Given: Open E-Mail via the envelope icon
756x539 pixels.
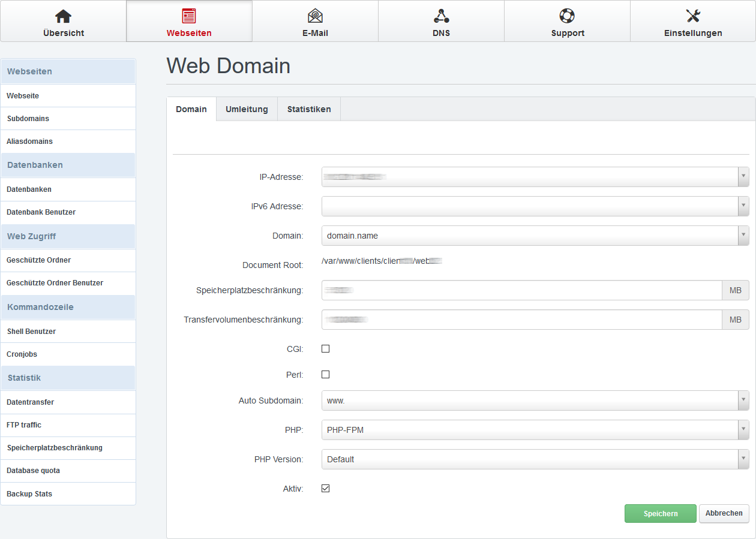Looking at the screenshot, I should (315, 16).
